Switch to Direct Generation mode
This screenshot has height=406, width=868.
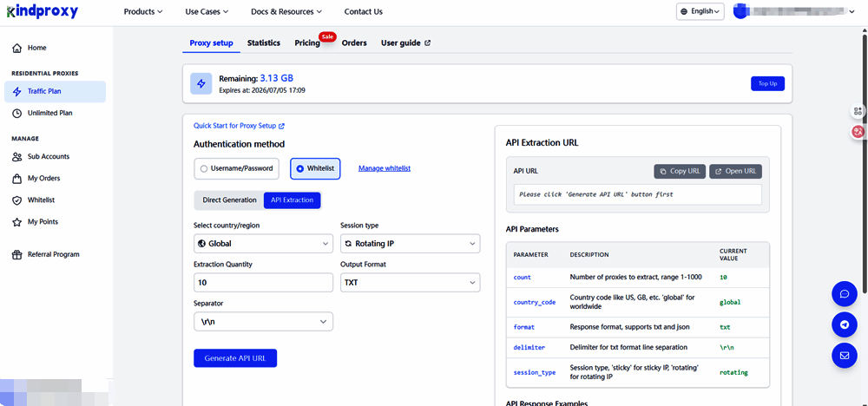(x=229, y=200)
